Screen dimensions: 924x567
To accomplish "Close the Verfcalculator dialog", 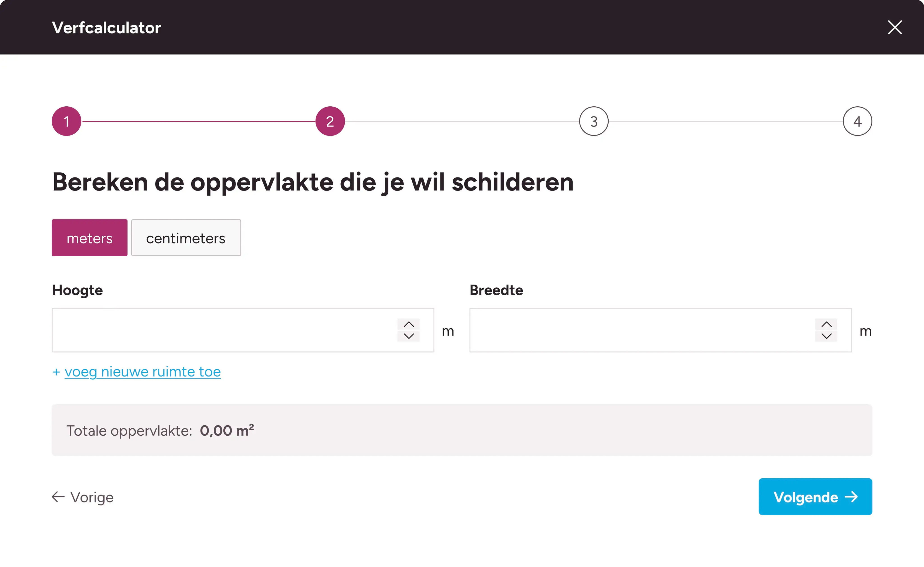I will [894, 27].
